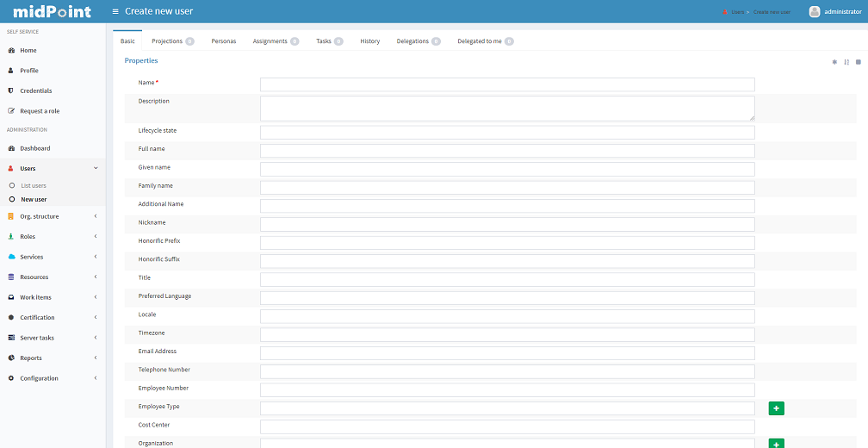Viewport: 868px width, 448px height.
Task: Click the green Roles icon
Action: pyautogui.click(x=11, y=236)
